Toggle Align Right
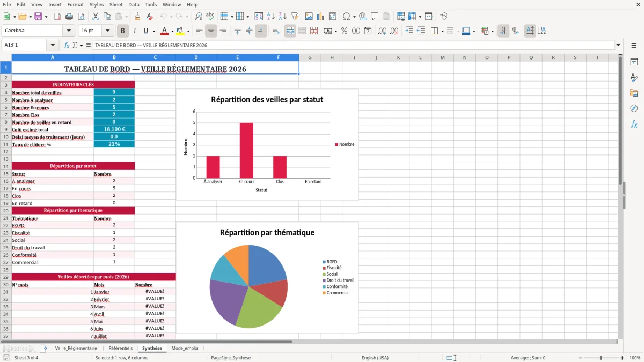The image size is (644, 362). point(223,31)
